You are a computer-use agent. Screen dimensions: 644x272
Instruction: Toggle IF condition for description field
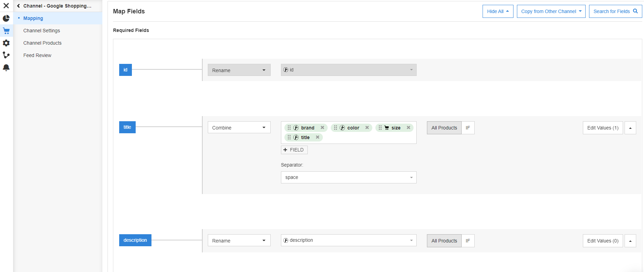pos(467,241)
